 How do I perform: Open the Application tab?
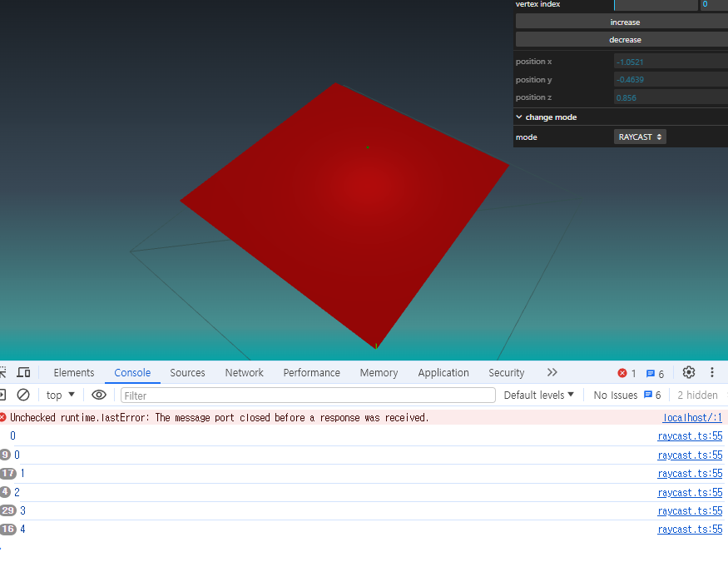(443, 373)
